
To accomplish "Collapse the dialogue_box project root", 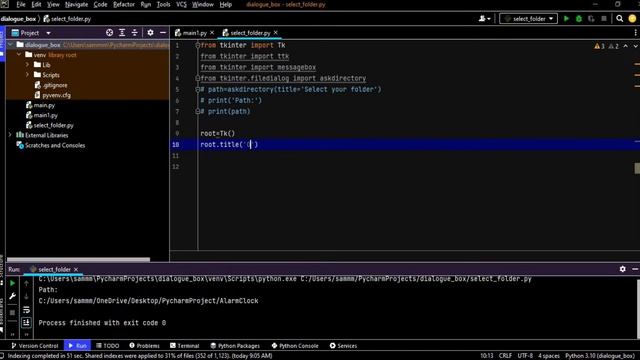I will (x=11, y=44).
